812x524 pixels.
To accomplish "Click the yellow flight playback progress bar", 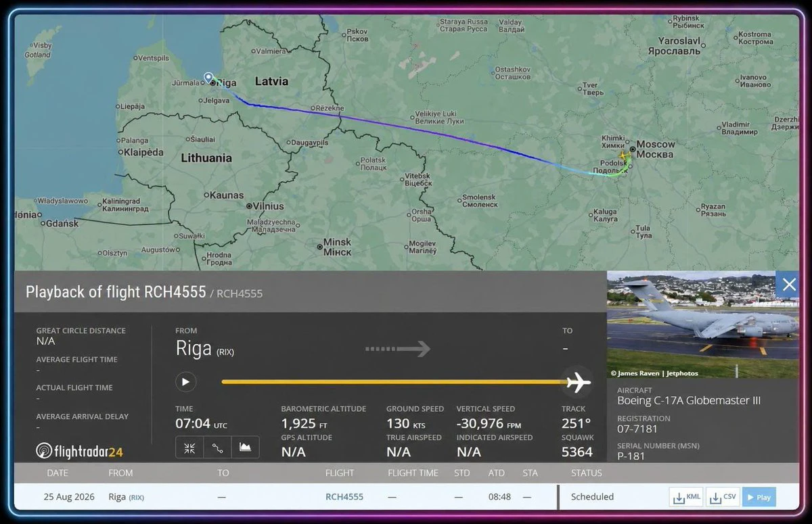I will click(394, 382).
